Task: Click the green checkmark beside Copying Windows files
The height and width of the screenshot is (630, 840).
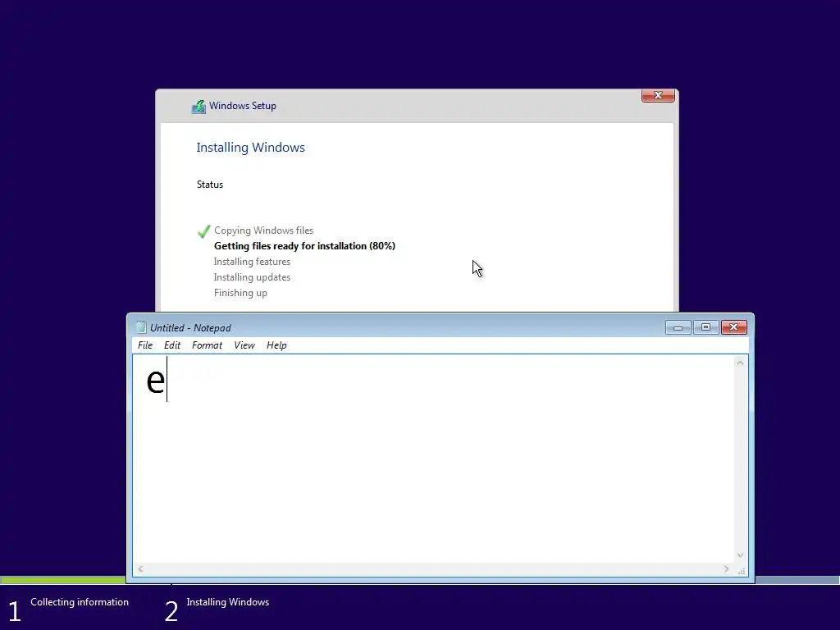Action: (203, 231)
